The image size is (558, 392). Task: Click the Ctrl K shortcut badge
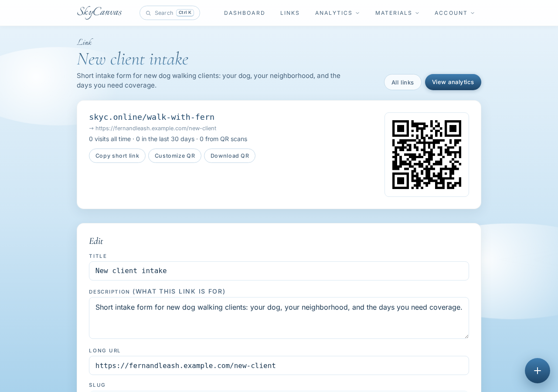[185, 13]
